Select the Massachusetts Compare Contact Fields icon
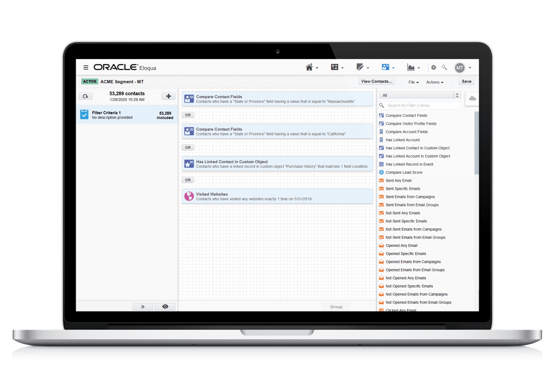555x392 pixels. coord(189,99)
